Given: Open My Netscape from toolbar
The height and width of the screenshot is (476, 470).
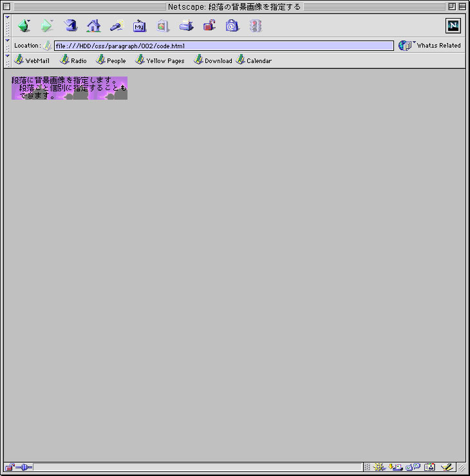Looking at the screenshot, I should pyautogui.click(x=140, y=26).
